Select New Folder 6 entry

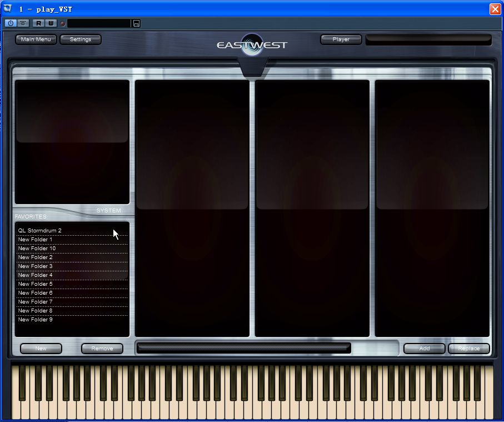click(72, 293)
